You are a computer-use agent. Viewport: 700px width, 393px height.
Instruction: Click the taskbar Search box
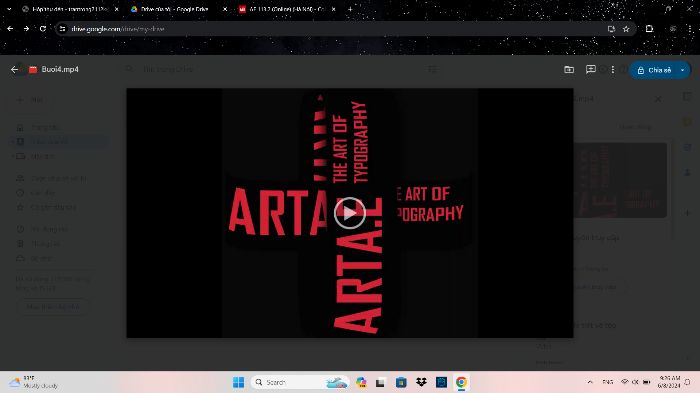pyautogui.click(x=300, y=382)
